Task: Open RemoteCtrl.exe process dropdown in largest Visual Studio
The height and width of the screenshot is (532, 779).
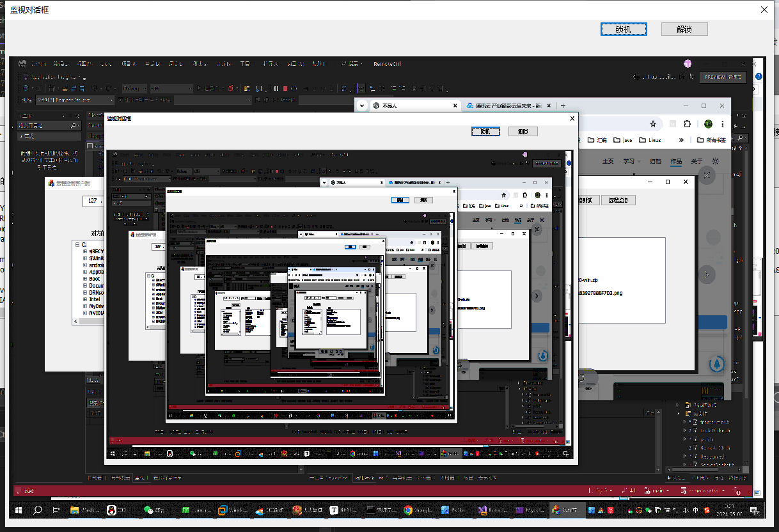Action: pos(75,100)
